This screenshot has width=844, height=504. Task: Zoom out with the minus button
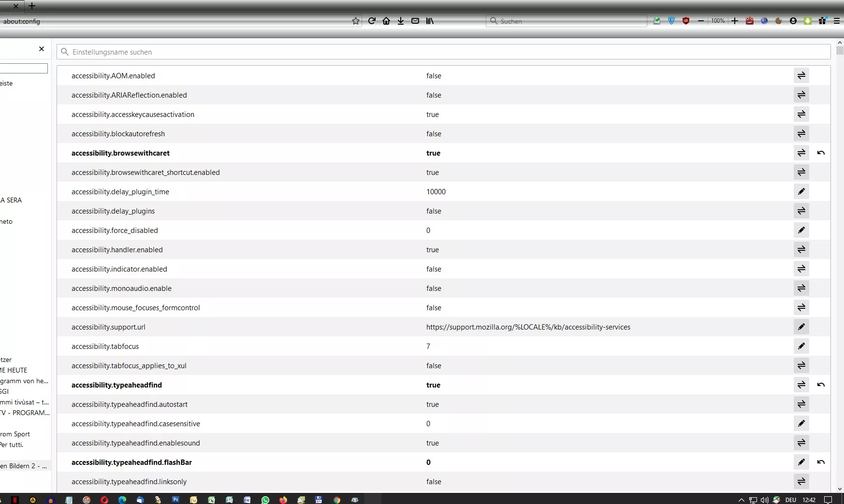point(701,21)
